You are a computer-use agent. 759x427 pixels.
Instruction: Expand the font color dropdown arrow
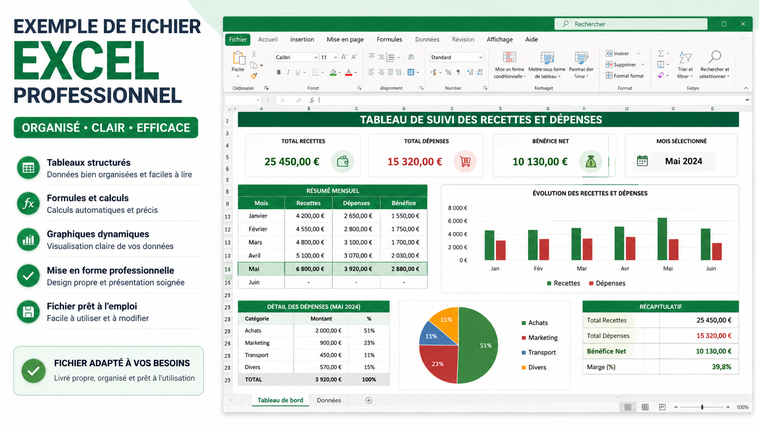356,73
